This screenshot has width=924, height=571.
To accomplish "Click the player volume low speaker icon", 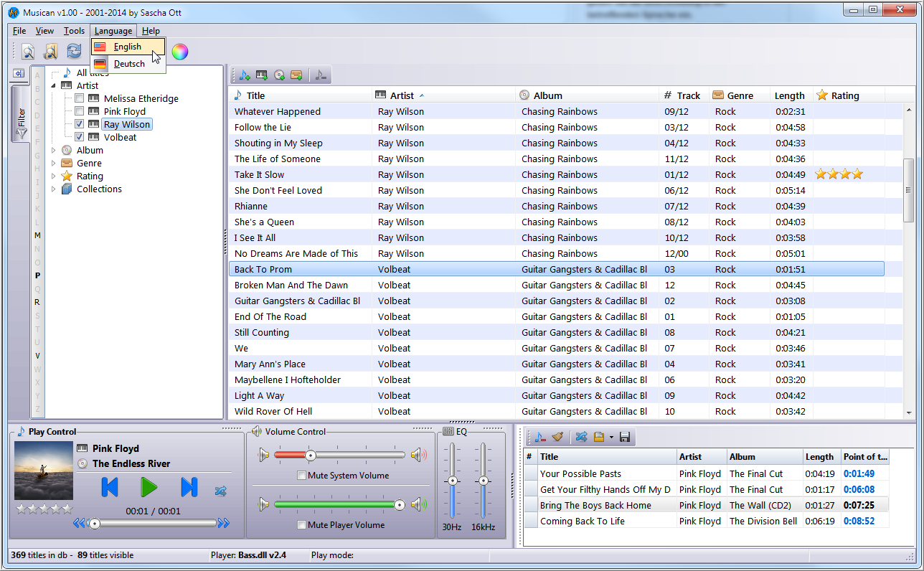I will point(264,505).
